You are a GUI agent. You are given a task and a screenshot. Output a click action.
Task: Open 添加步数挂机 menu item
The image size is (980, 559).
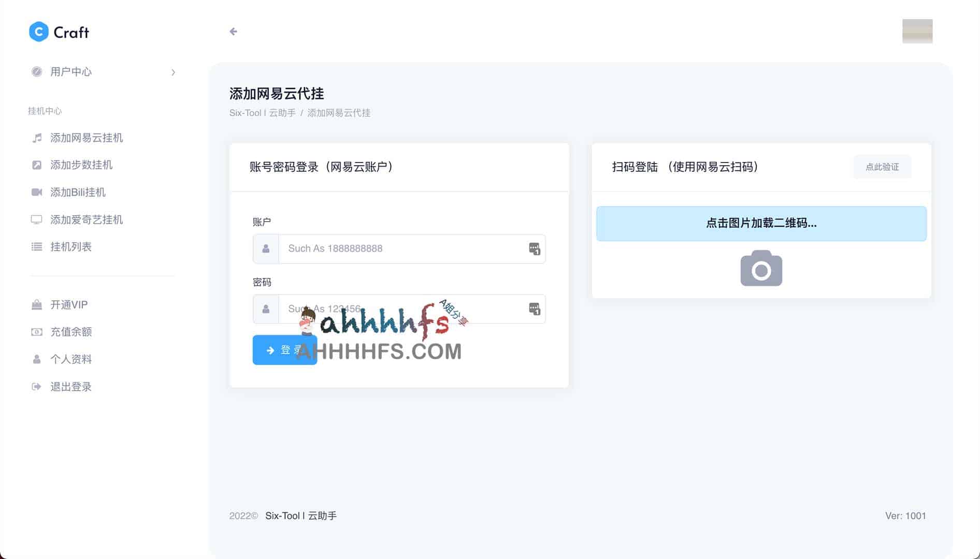81,165
